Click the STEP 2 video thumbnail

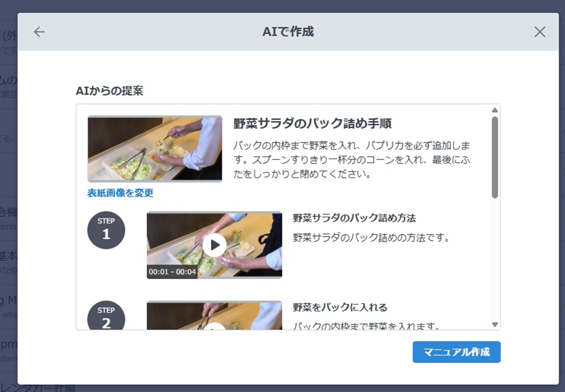(214, 315)
